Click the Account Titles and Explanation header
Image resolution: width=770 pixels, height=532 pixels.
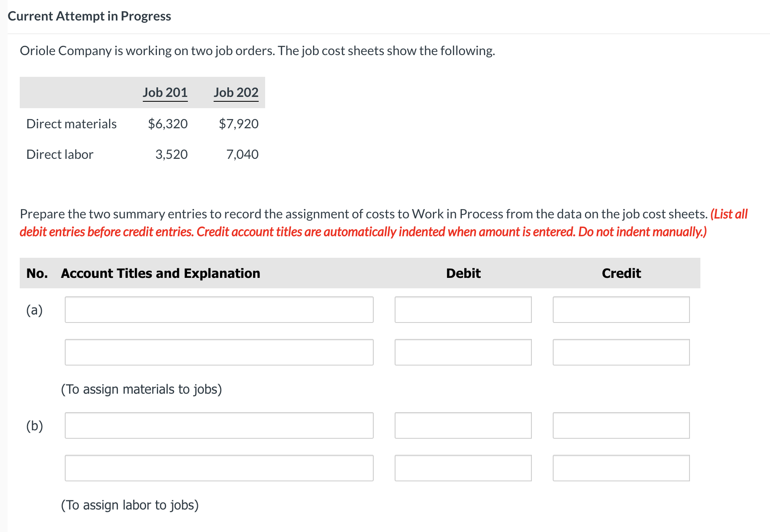click(x=160, y=273)
